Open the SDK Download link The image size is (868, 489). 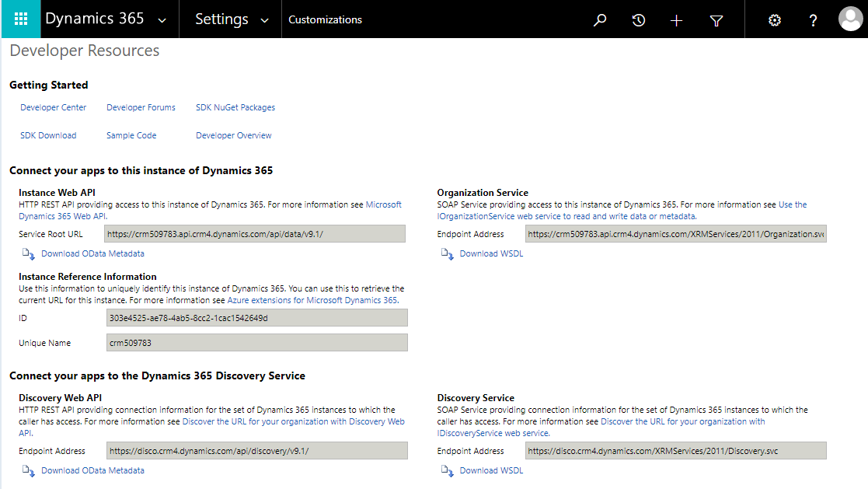(x=48, y=135)
